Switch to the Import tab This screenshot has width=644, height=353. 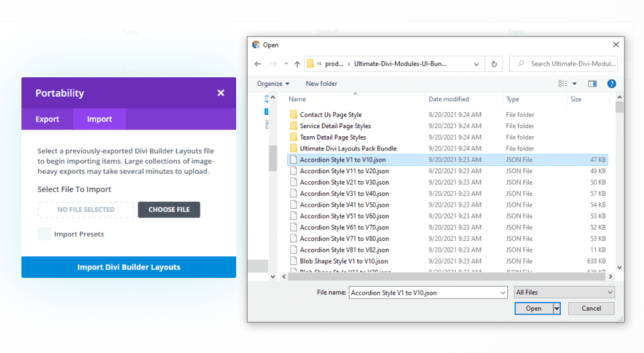point(99,119)
